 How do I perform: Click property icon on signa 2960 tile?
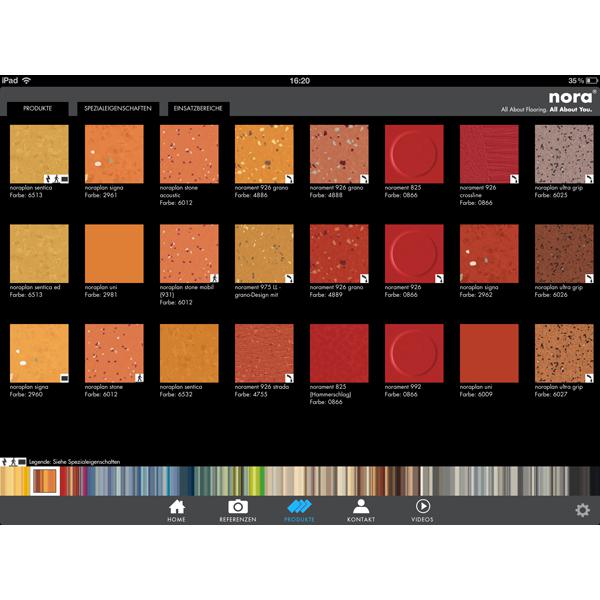point(64,378)
